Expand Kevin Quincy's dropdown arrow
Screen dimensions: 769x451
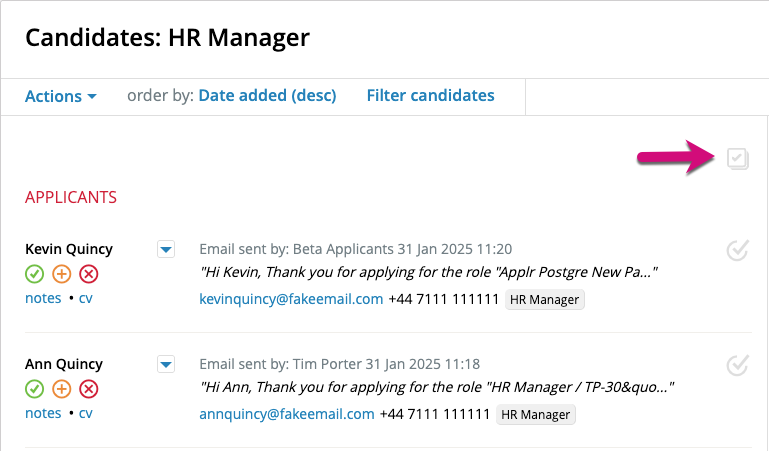point(166,249)
